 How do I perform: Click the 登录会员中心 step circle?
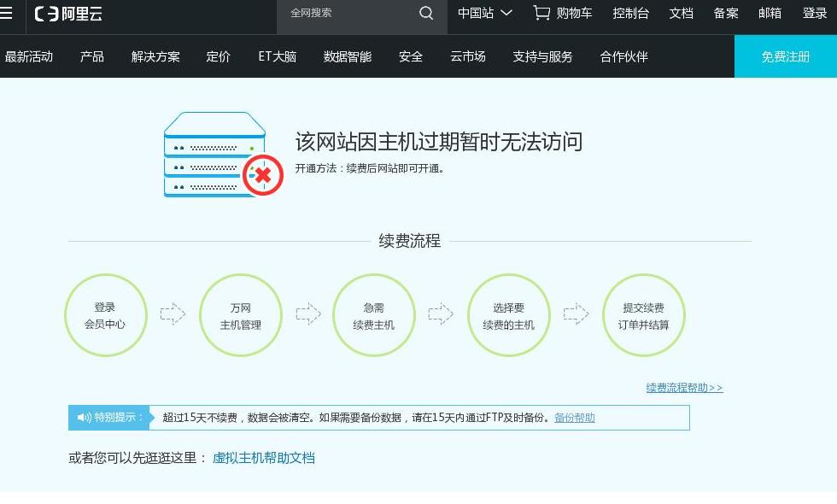pyautogui.click(x=105, y=315)
